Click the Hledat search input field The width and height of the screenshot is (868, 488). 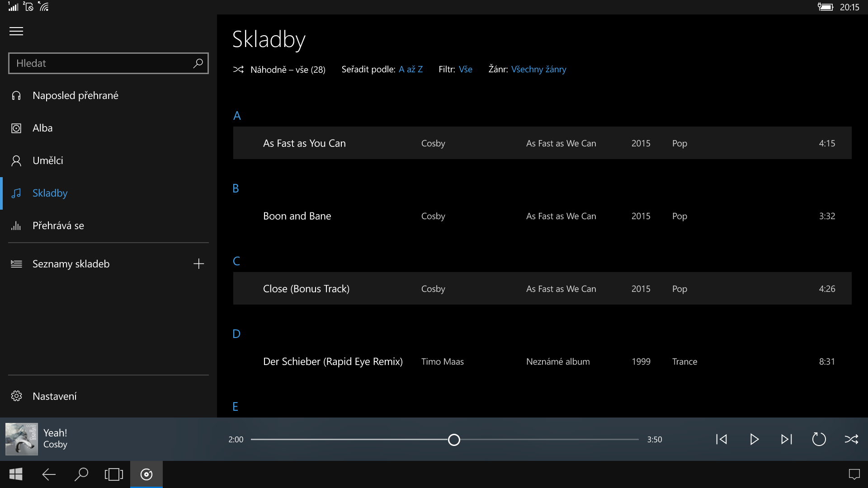(99, 63)
